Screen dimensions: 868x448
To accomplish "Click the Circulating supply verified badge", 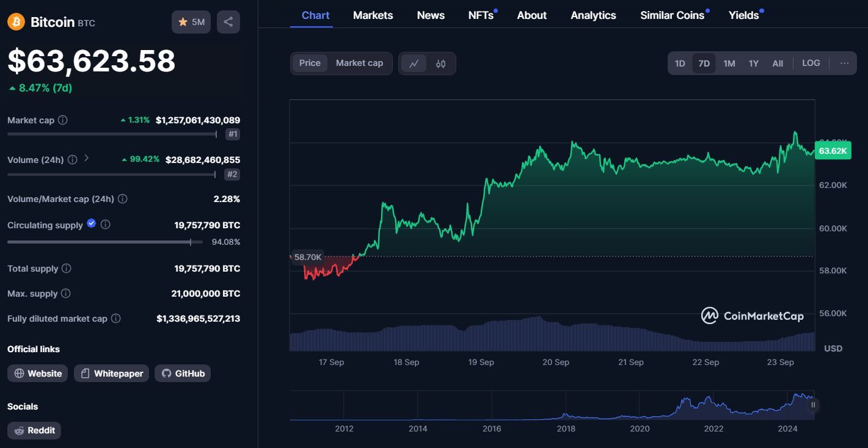I will click(92, 223).
